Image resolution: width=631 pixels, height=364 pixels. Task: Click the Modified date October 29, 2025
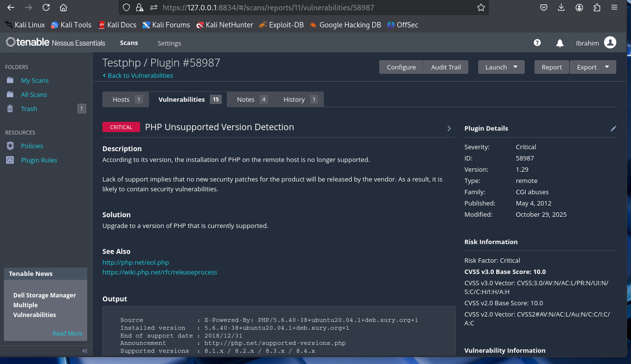pos(541,214)
